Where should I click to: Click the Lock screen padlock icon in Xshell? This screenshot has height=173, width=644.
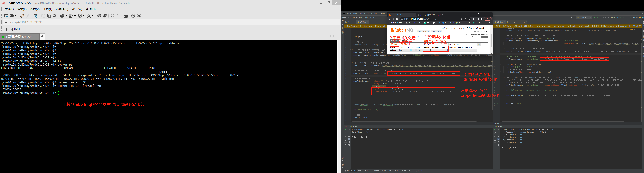(x=118, y=16)
